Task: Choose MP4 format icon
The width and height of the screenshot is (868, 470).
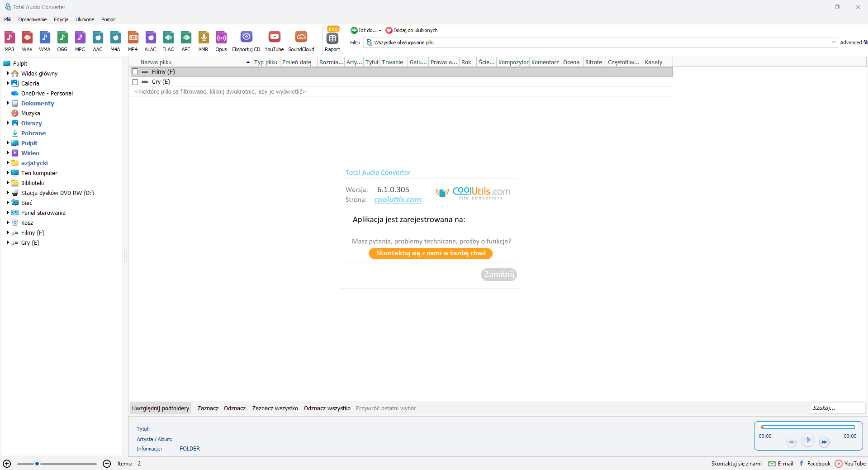Action: [x=133, y=41]
